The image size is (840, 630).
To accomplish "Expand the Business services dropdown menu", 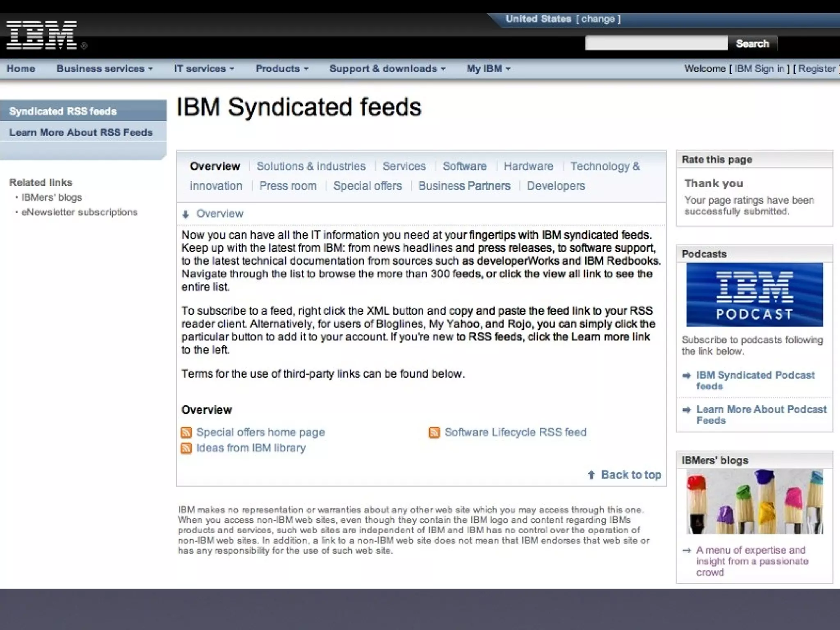I will pyautogui.click(x=105, y=69).
